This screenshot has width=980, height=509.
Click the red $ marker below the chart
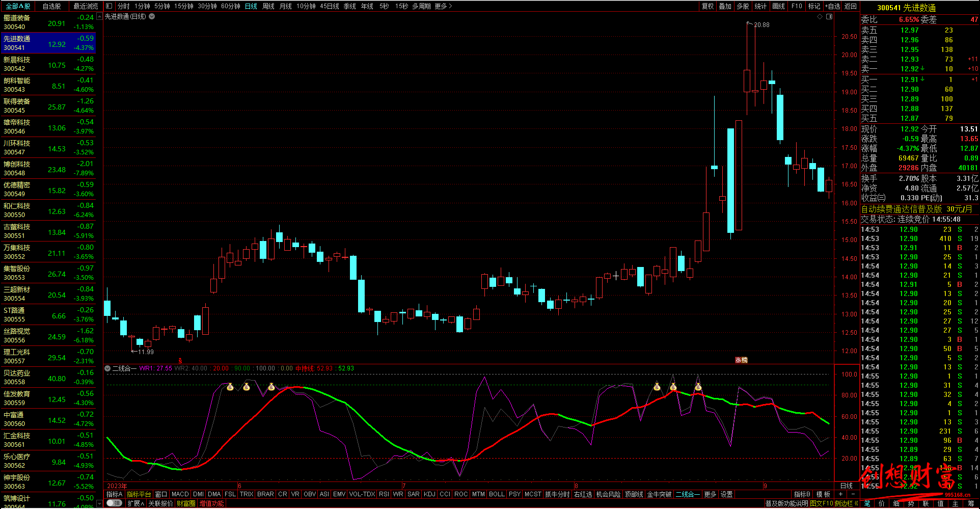pyautogui.click(x=180, y=360)
